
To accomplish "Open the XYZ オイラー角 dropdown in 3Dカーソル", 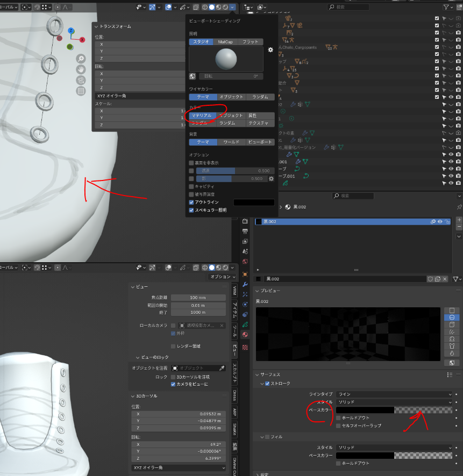I will pos(180,468).
